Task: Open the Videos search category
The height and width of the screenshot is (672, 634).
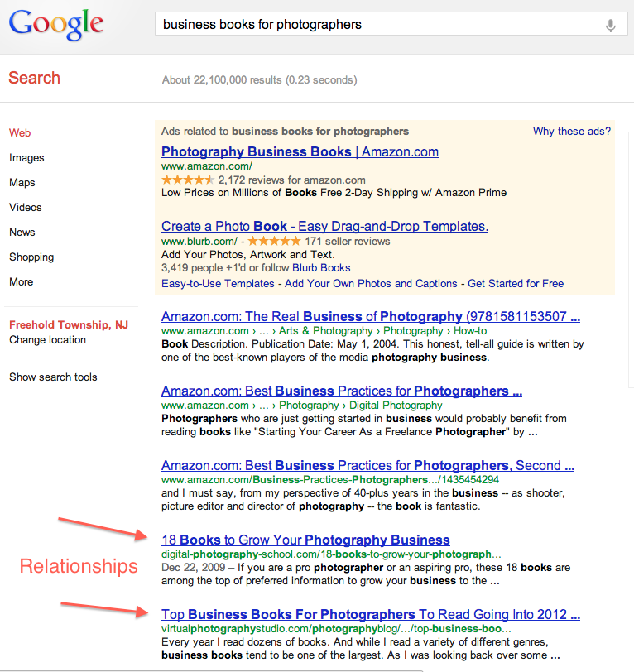Action: (x=26, y=208)
